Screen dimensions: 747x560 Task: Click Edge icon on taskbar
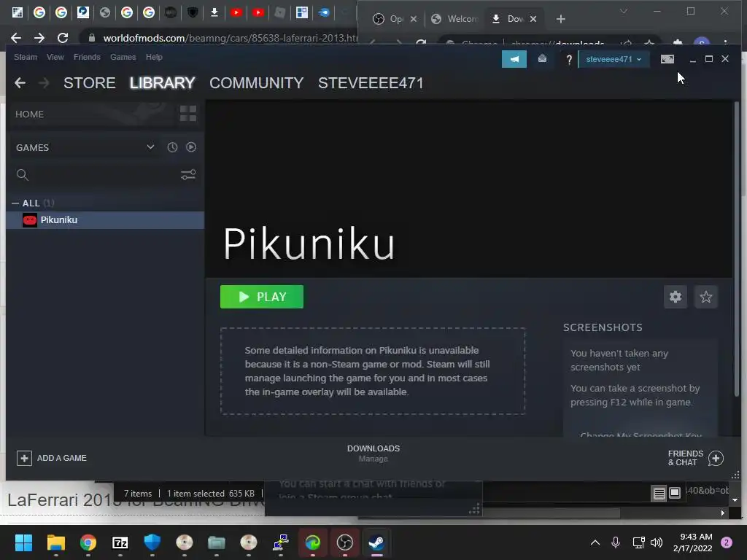pos(312,542)
